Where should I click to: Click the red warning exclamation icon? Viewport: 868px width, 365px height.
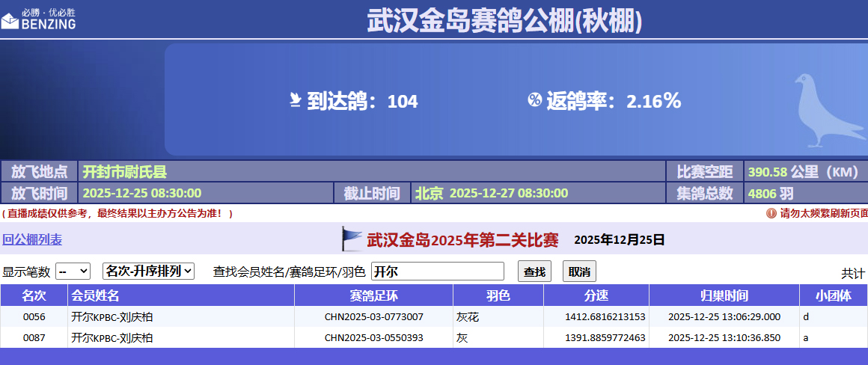(x=771, y=213)
